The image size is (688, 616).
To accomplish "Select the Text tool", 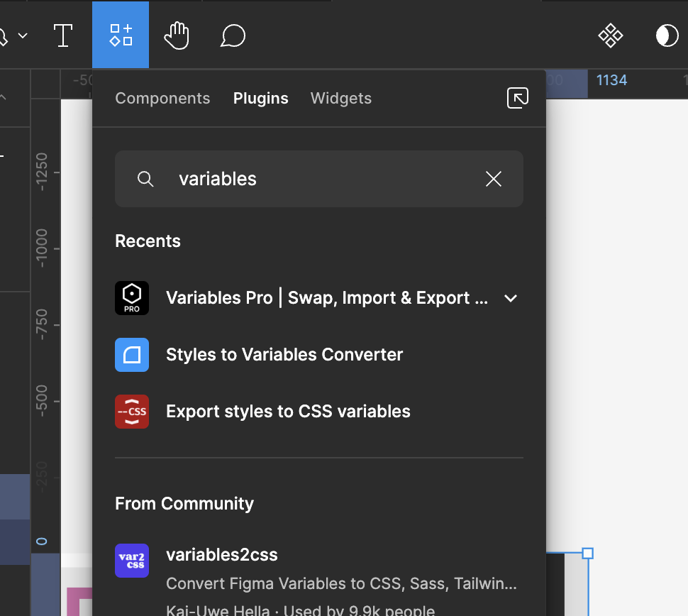I will pyautogui.click(x=62, y=35).
